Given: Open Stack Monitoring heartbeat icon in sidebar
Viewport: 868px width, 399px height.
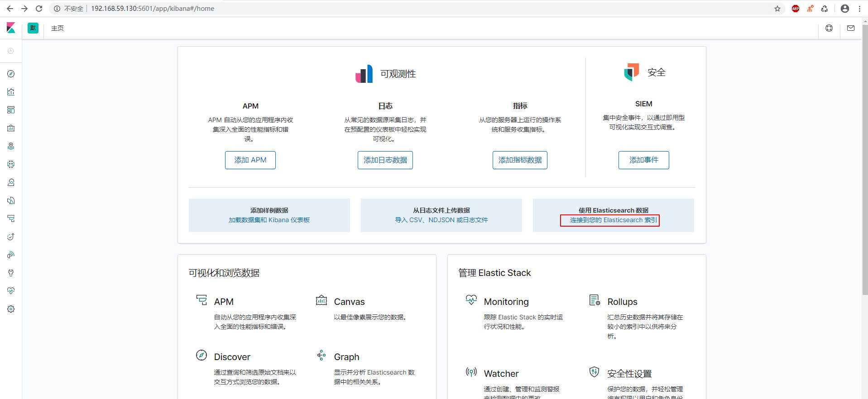Looking at the screenshot, I should [11, 291].
